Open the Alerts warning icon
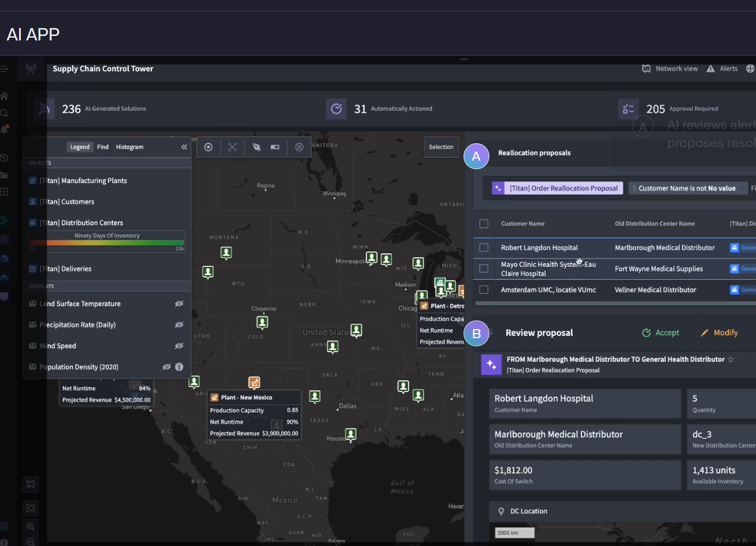This screenshot has width=756, height=546. pyautogui.click(x=711, y=69)
